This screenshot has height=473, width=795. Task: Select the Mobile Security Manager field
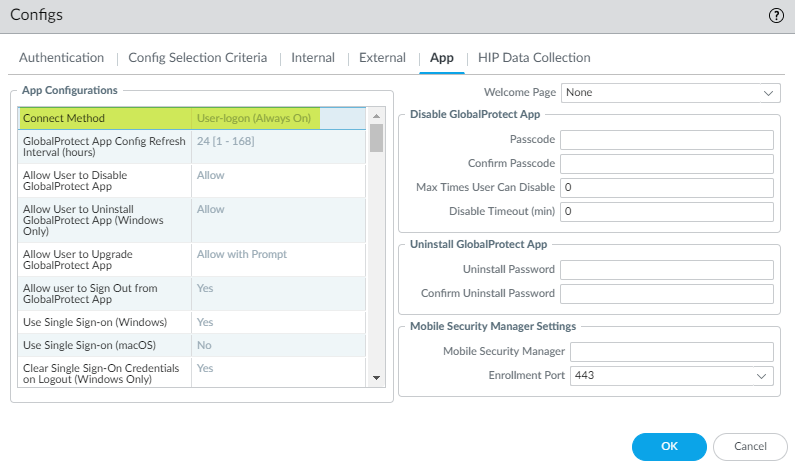pyautogui.click(x=672, y=351)
